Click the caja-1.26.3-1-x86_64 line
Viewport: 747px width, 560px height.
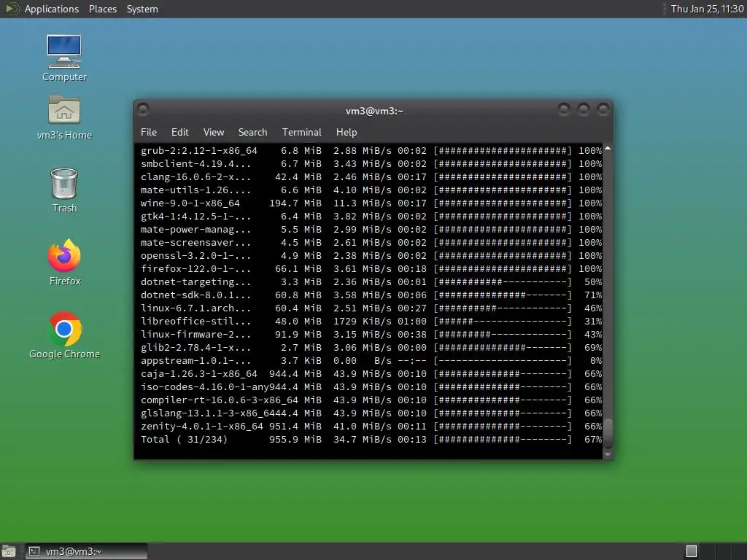coord(371,374)
